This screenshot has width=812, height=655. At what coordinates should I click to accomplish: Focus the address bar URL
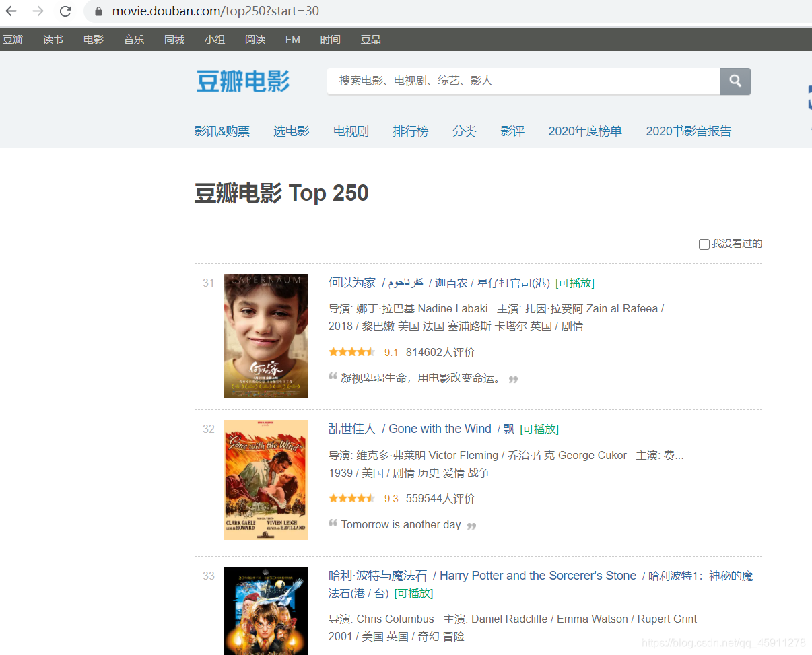tap(215, 11)
